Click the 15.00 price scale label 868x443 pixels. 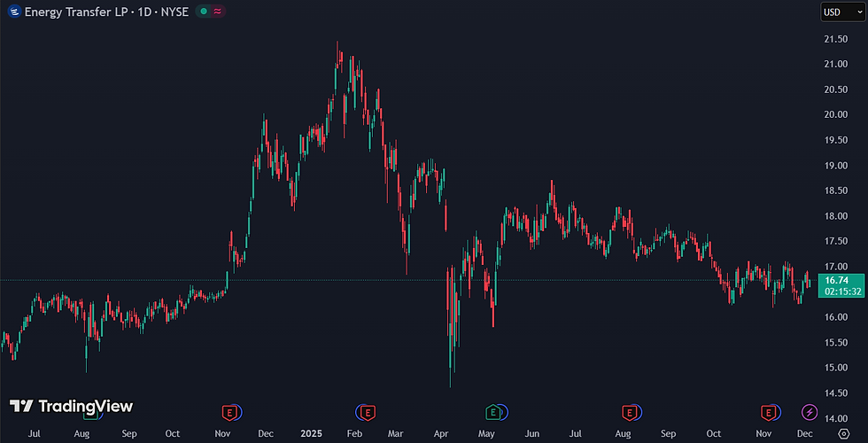(x=835, y=368)
